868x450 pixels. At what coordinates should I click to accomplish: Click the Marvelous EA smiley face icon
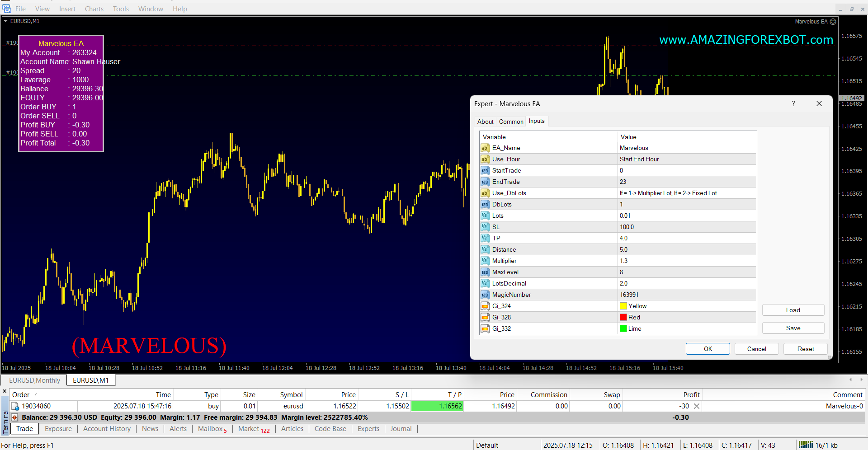point(833,21)
